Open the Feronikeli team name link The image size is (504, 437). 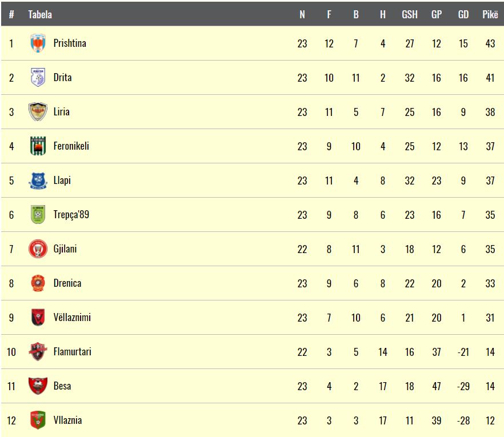click(x=71, y=146)
